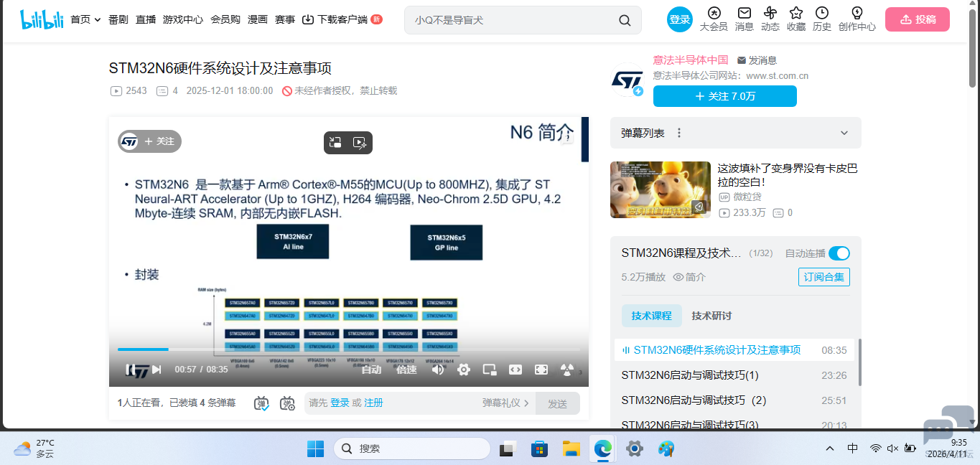This screenshot has height=465, width=980.
Task: Click the 关注 7.0万 follow button
Action: [x=724, y=95]
